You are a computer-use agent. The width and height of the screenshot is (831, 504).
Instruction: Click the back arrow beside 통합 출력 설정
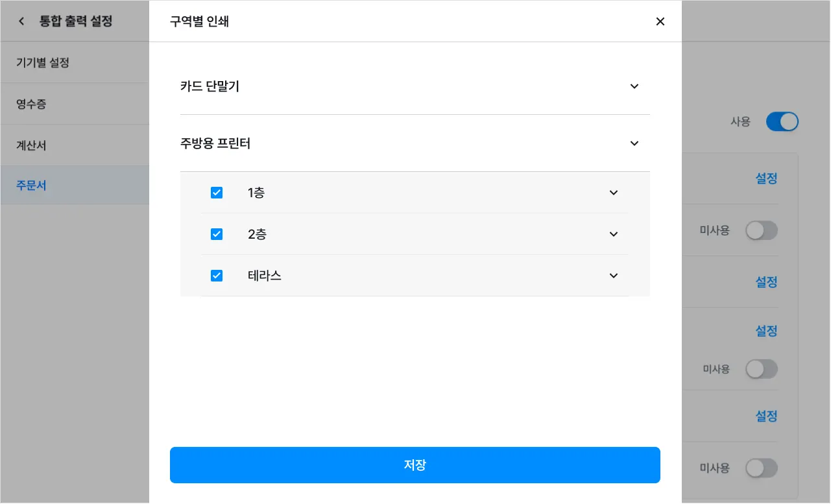click(x=21, y=21)
